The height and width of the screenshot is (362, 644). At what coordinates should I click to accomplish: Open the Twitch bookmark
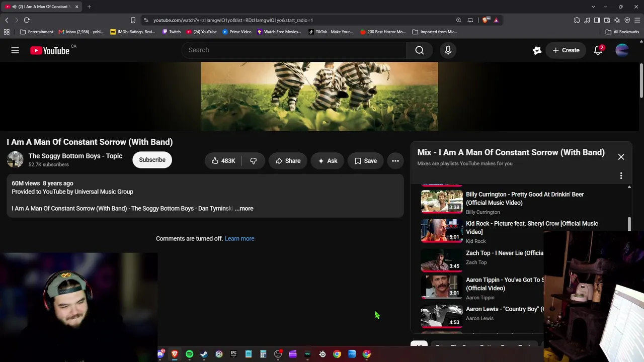(x=171, y=32)
